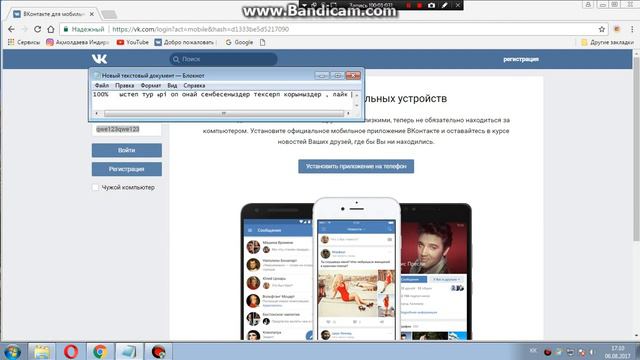Click the Регистрация button below login

(x=127, y=169)
